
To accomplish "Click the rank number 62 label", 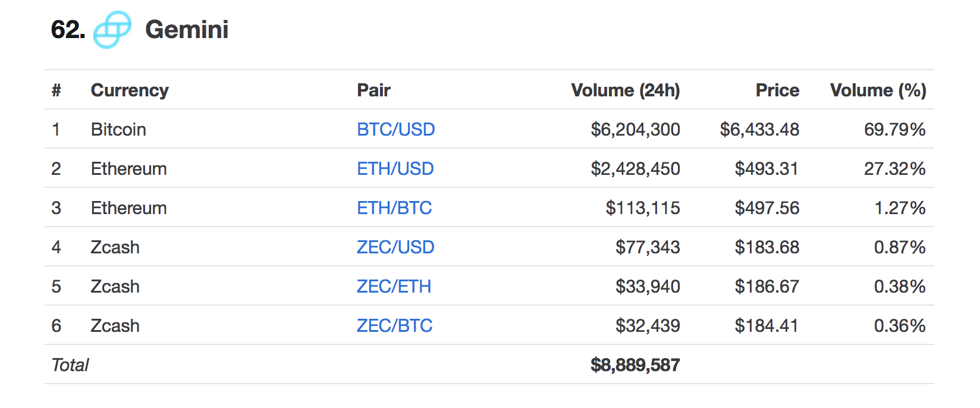I will click(68, 30).
